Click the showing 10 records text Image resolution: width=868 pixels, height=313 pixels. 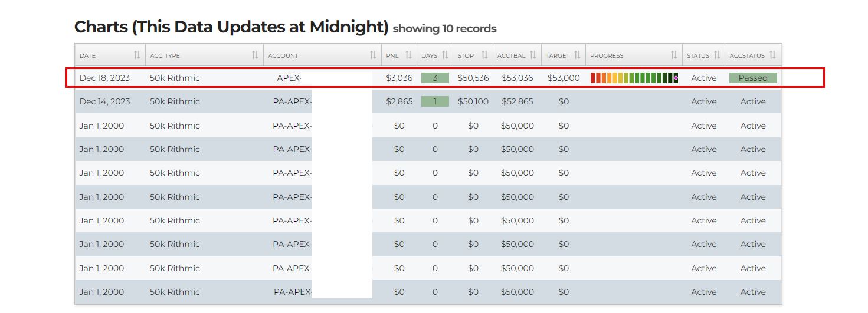click(444, 28)
